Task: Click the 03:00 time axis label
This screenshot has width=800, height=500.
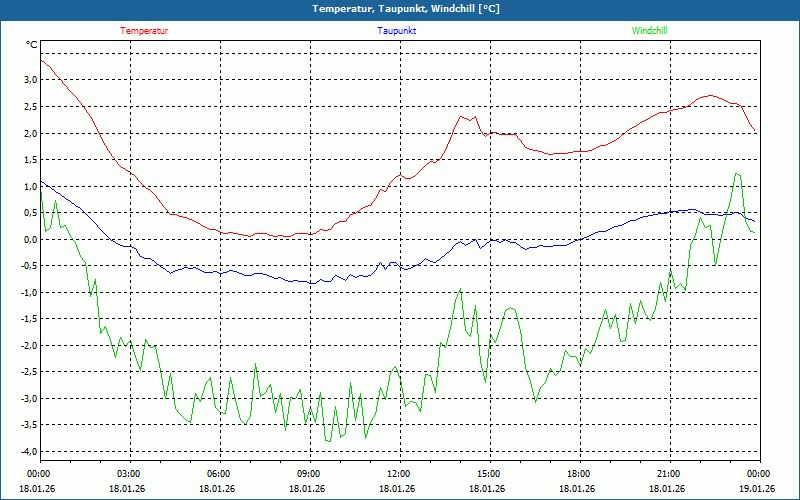Action: pyautogui.click(x=129, y=474)
